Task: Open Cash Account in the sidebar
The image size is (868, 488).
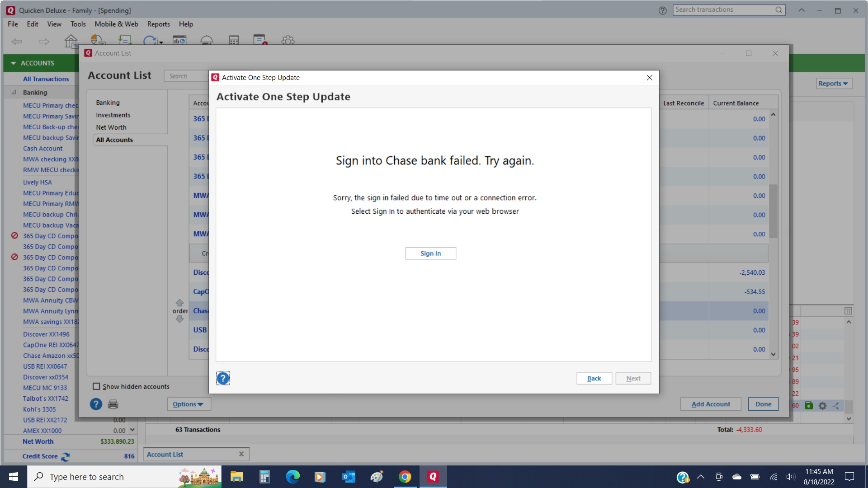Action: 43,148
